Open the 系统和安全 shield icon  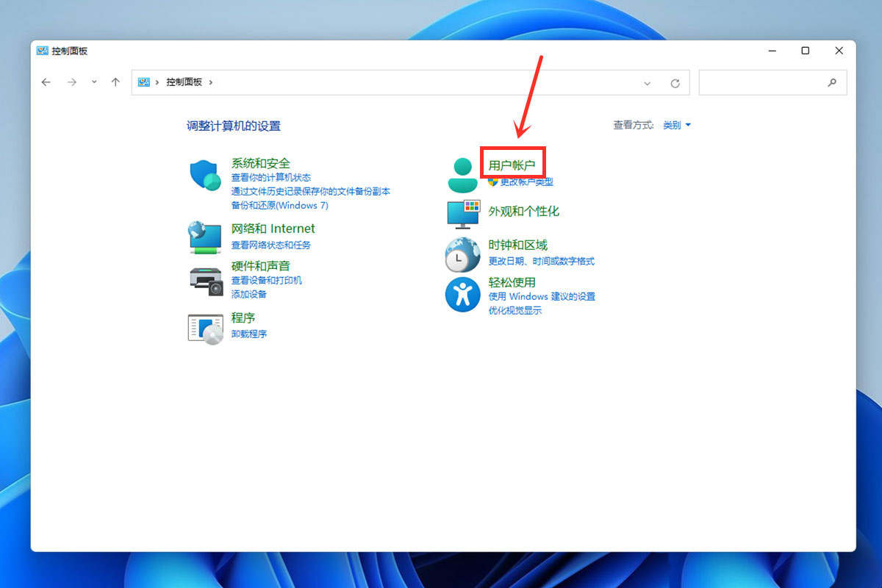click(x=204, y=175)
